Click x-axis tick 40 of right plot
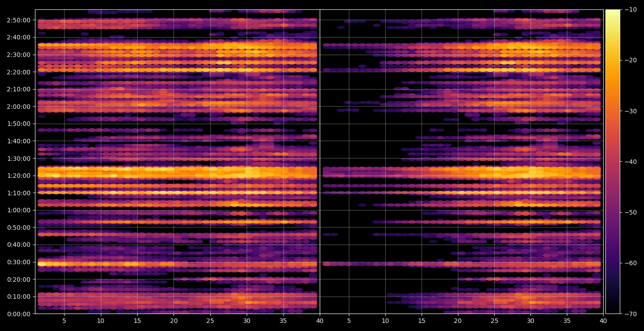The width and height of the screenshot is (644, 331). (x=603, y=321)
